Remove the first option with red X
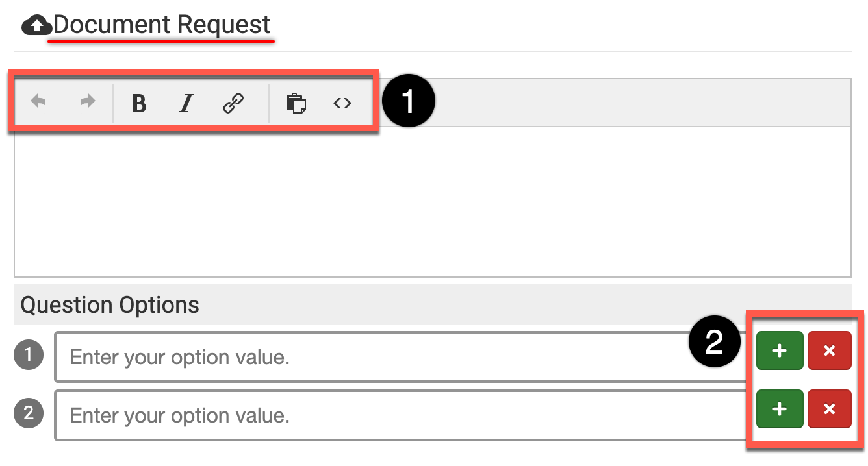Viewport: 868px width, 466px height. tap(829, 350)
